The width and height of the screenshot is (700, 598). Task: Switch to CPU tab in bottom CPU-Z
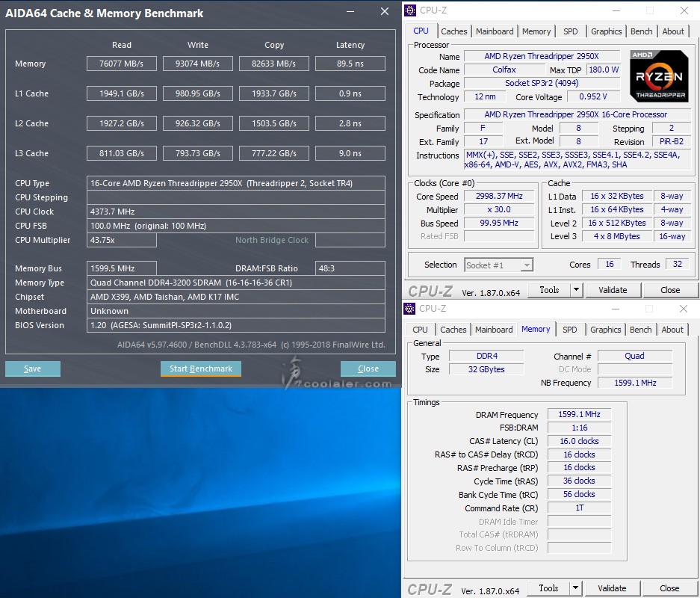pos(420,330)
